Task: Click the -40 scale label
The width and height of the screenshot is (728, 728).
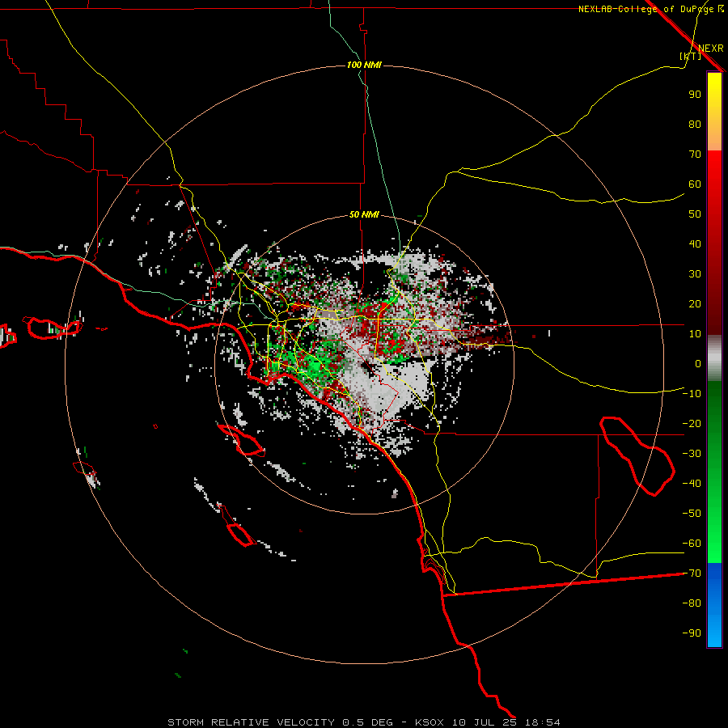Action: click(x=692, y=484)
